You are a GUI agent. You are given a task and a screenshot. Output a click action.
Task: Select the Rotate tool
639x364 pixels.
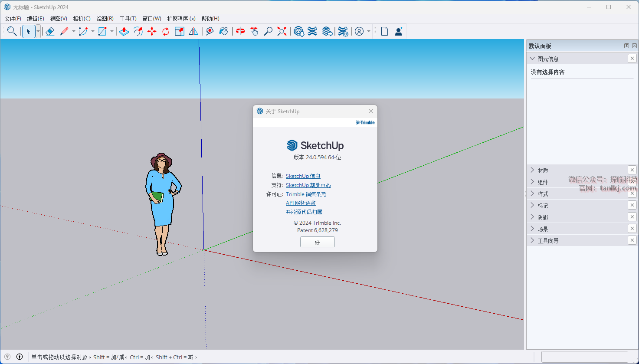(166, 31)
